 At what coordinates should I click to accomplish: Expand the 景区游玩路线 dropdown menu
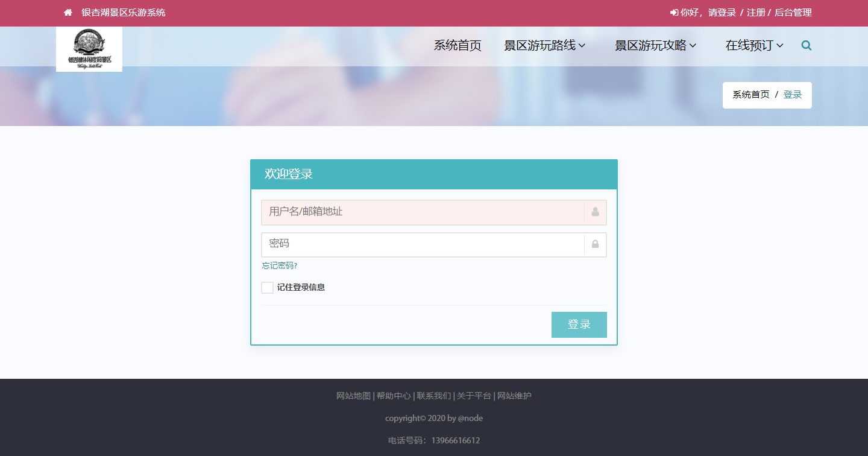point(544,45)
